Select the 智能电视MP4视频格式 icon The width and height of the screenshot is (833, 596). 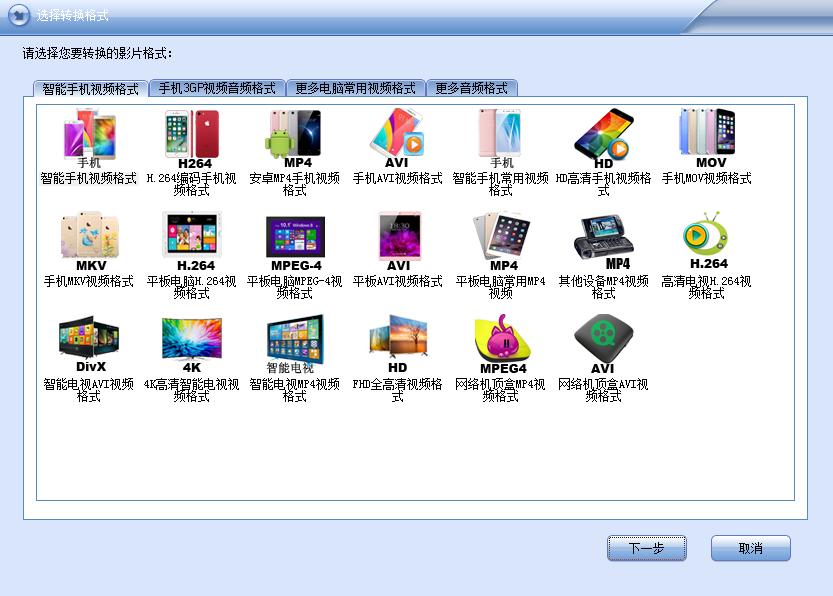295,344
